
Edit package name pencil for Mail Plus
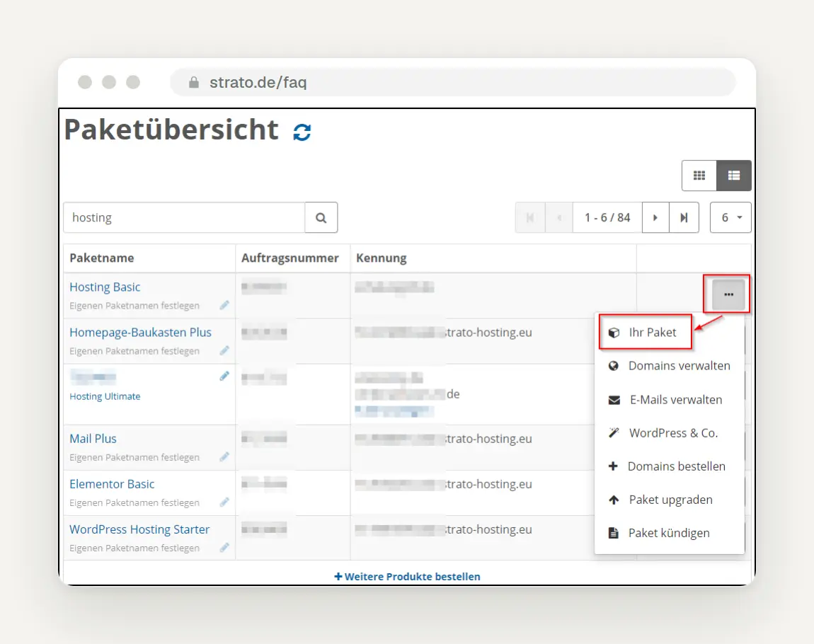[224, 456]
